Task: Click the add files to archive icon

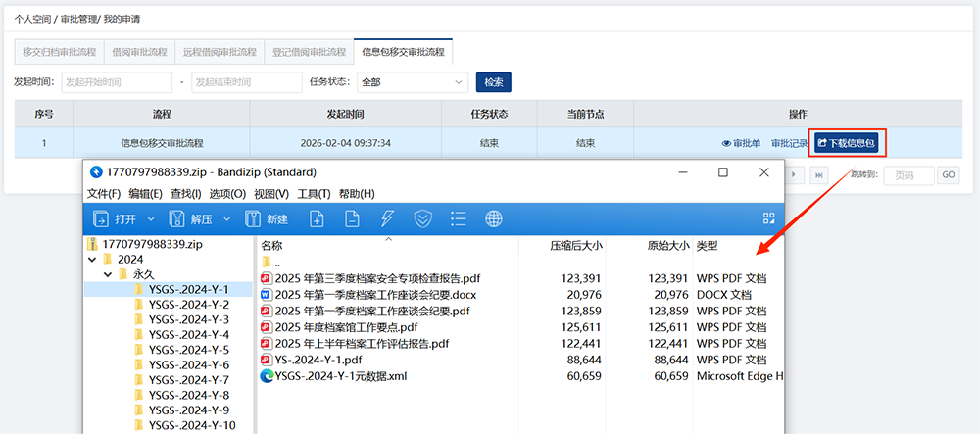Action: coord(317,218)
